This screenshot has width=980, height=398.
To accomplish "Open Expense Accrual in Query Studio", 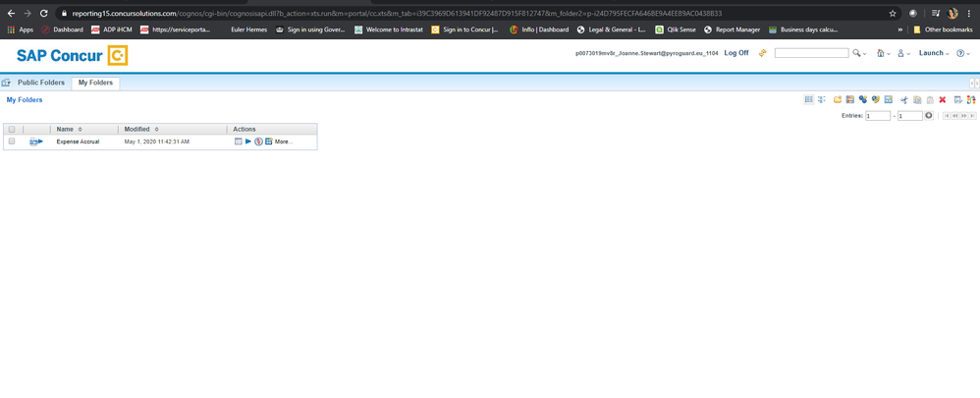I will (x=258, y=142).
